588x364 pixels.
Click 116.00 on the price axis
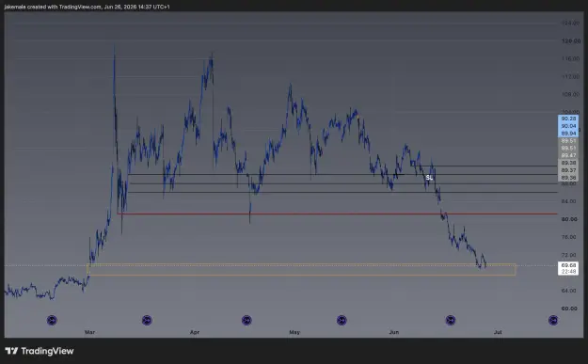click(570, 59)
